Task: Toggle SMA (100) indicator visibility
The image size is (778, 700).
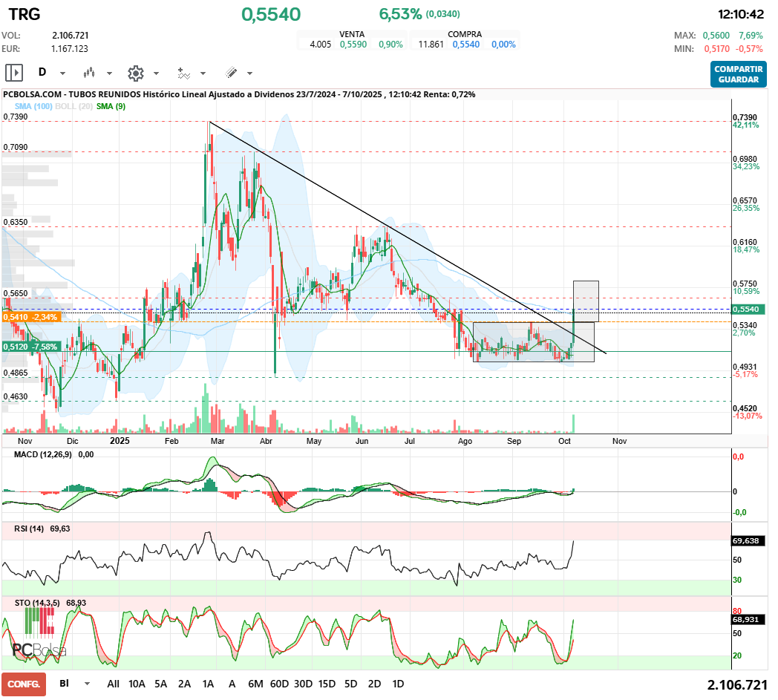Action: tap(33, 106)
